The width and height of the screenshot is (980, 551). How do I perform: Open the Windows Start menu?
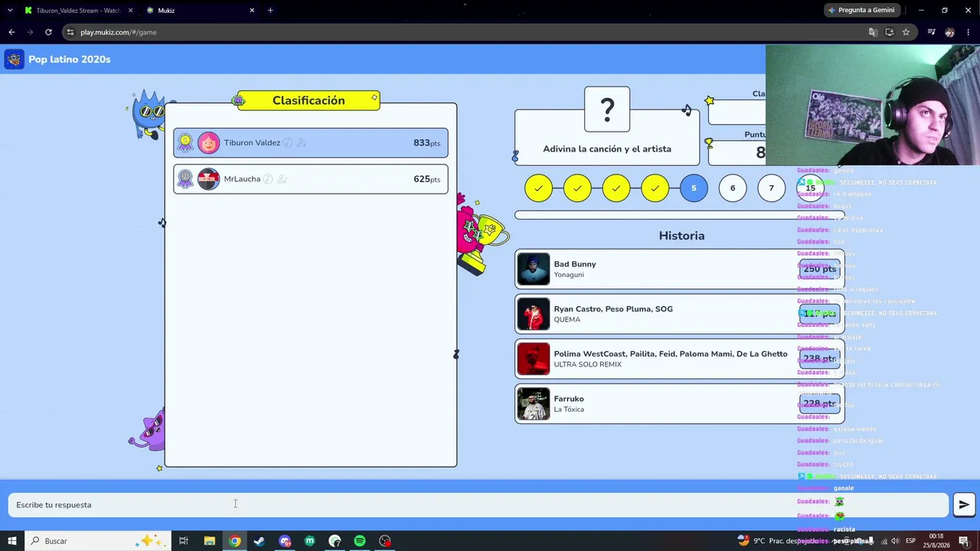click(x=11, y=541)
